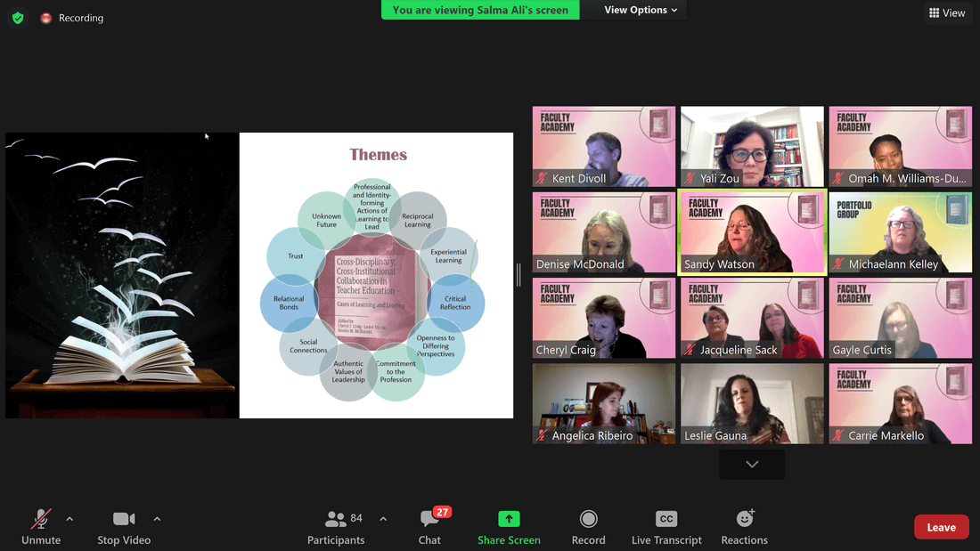Enable Live Transcript captions
This screenshot has width=980, height=551.
coord(666,519)
